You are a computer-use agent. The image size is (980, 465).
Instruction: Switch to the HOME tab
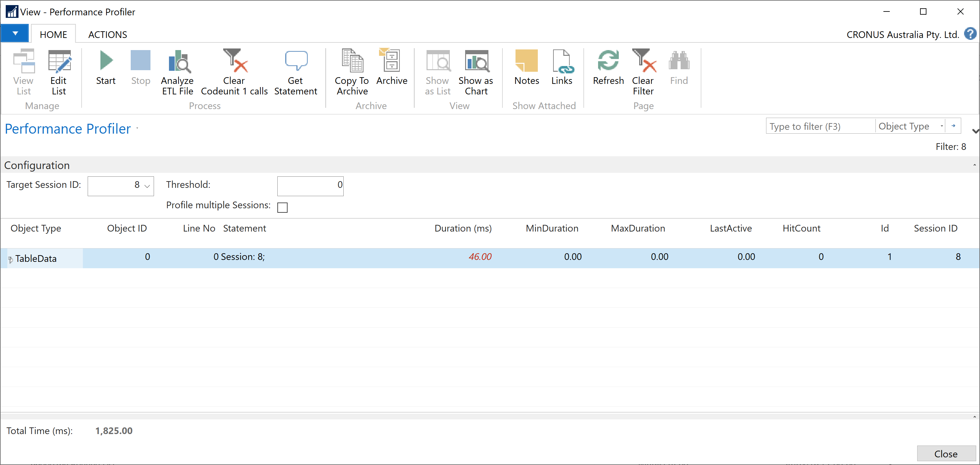coord(53,34)
